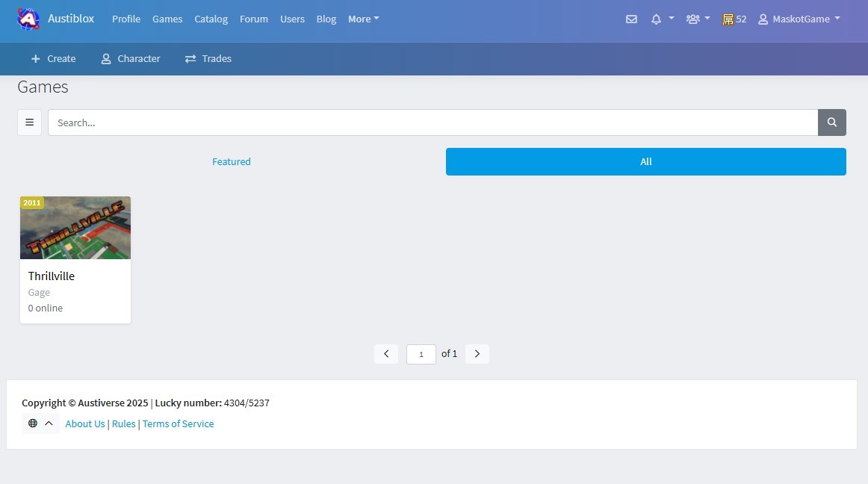Screen dimensions: 868x484
Task: Open the language globe selector
Action: [x=40, y=423]
